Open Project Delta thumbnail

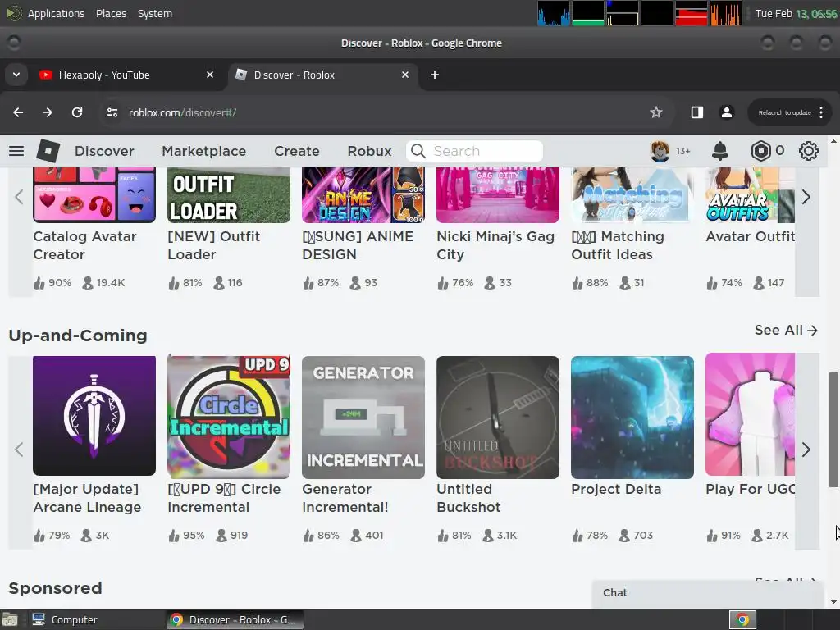tap(632, 418)
